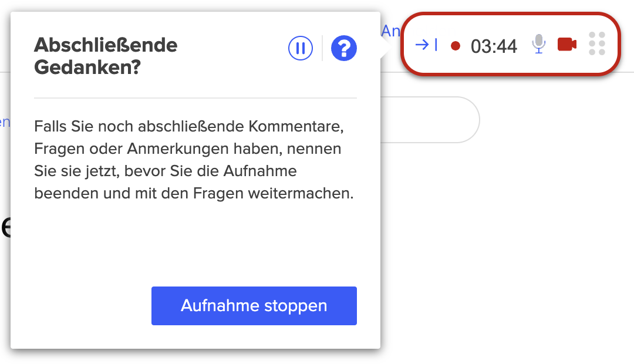Screen dimensions: 634x364
Task: Click the red recording indicator dot
Action: (456, 46)
